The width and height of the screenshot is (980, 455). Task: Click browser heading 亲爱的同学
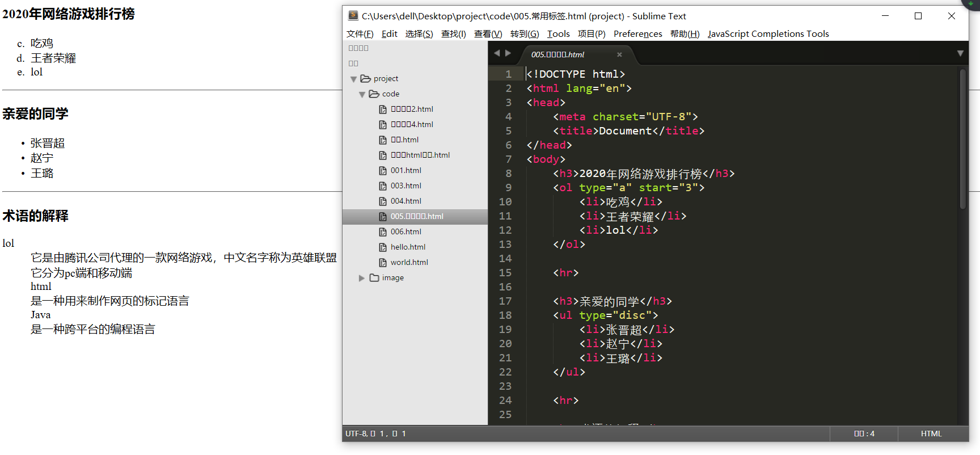[x=35, y=114]
